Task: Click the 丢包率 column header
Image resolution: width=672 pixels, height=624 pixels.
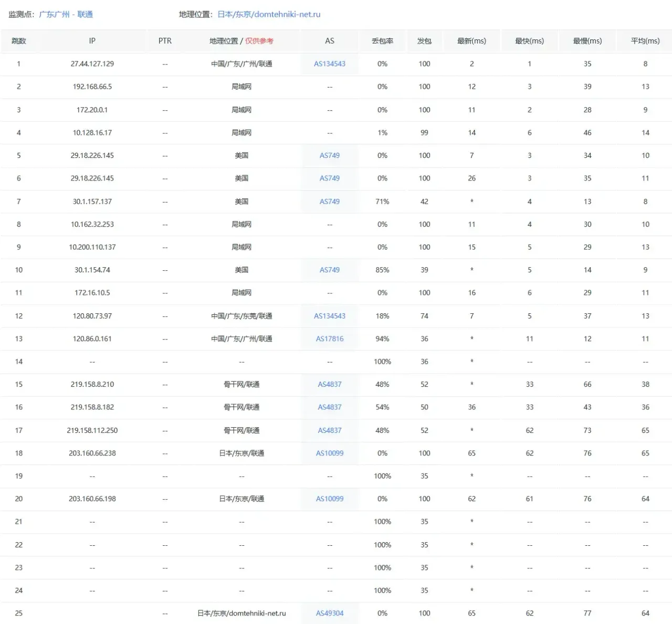Action: click(382, 41)
